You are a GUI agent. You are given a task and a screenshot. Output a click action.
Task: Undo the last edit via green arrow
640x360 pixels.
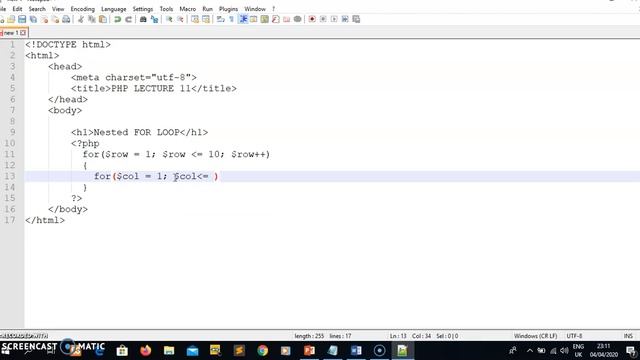pos(118,19)
